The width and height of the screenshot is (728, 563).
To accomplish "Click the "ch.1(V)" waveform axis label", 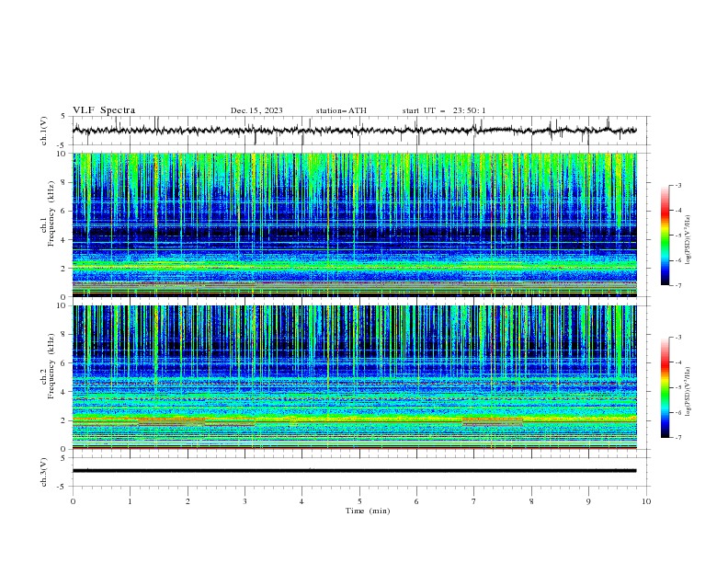I will coord(44,131).
